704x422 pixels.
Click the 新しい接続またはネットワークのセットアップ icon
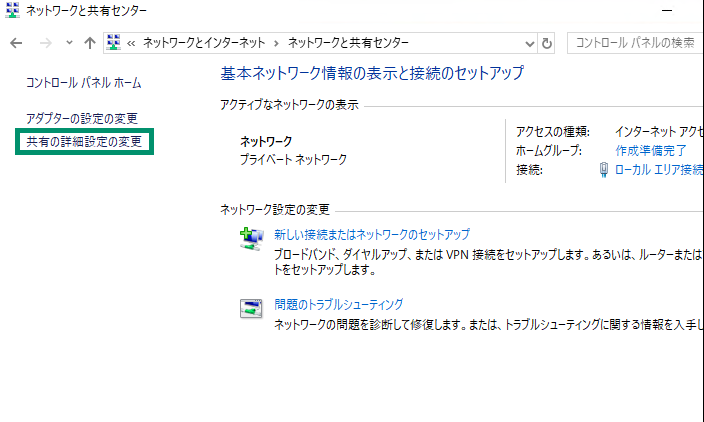click(250, 240)
